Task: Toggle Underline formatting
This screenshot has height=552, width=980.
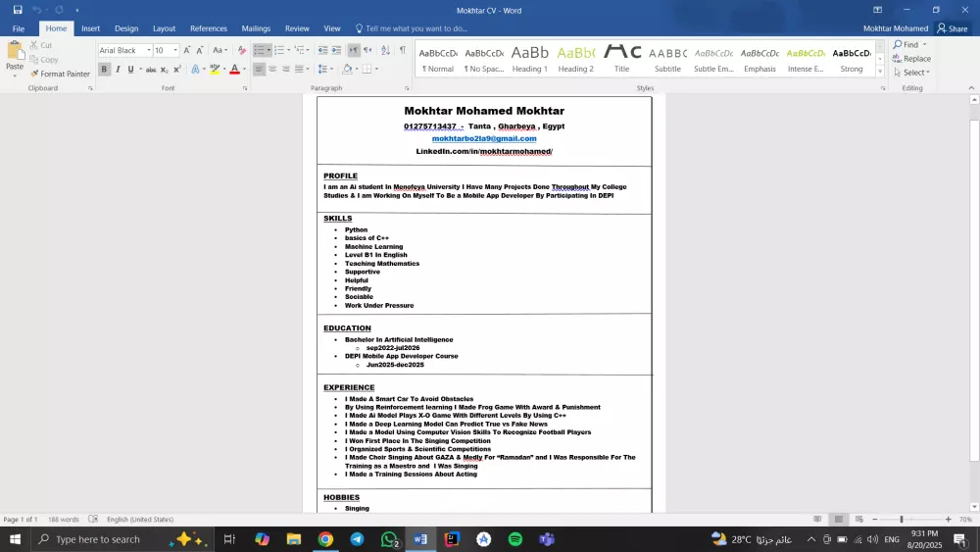Action: tap(130, 70)
